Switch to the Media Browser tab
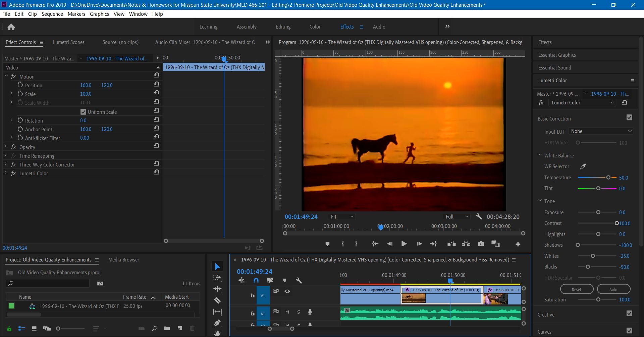644x337 pixels. (124, 260)
